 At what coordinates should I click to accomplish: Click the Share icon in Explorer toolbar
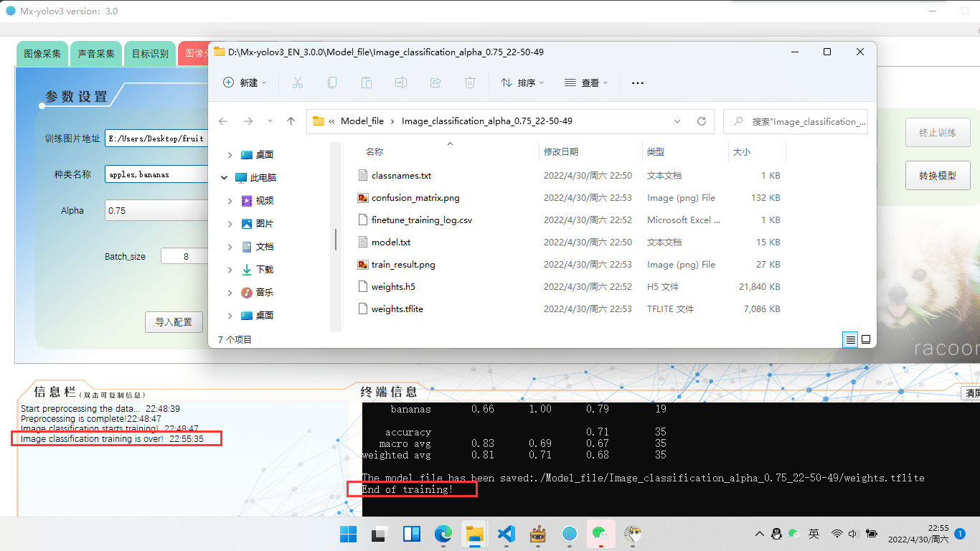coord(435,83)
